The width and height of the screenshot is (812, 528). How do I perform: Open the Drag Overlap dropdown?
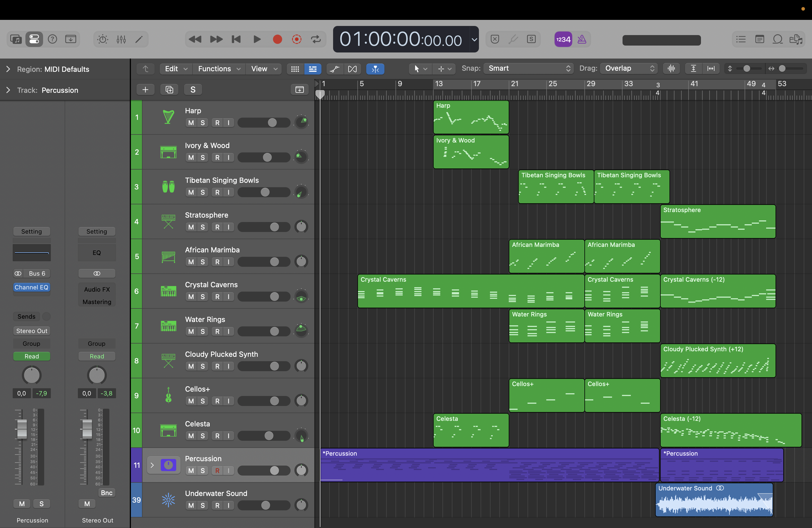pyautogui.click(x=628, y=68)
